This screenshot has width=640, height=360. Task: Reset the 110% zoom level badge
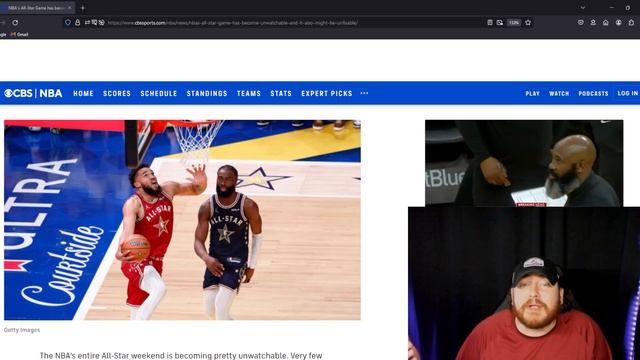(514, 23)
